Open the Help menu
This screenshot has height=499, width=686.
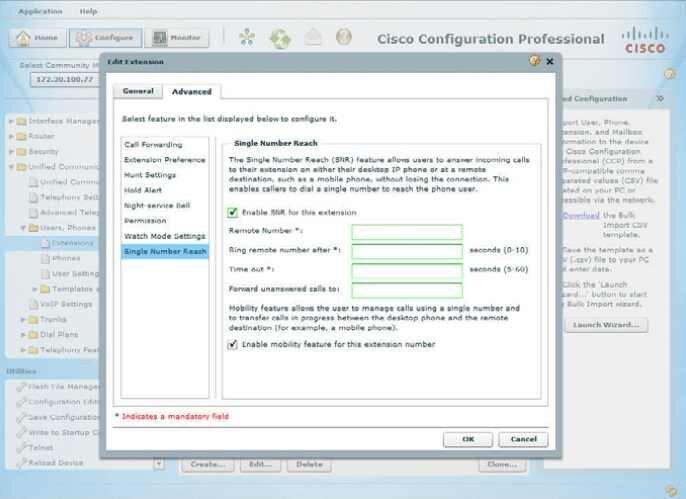tap(88, 11)
